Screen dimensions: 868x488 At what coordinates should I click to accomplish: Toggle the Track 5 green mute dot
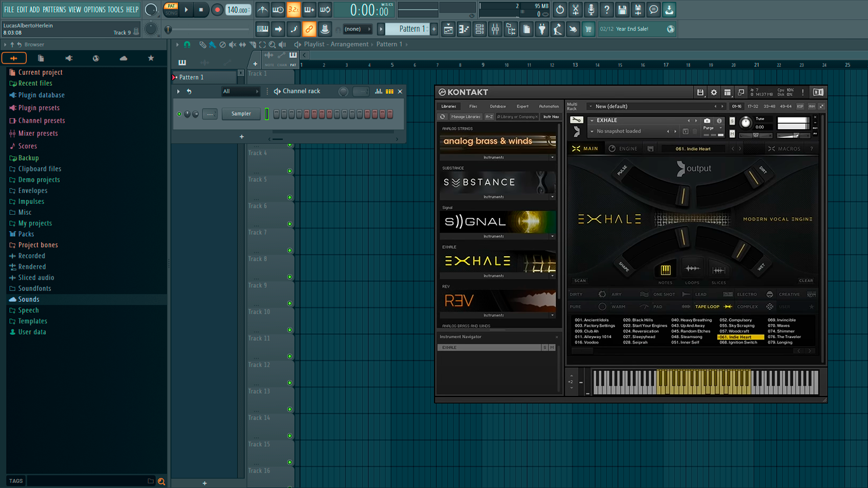click(290, 198)
